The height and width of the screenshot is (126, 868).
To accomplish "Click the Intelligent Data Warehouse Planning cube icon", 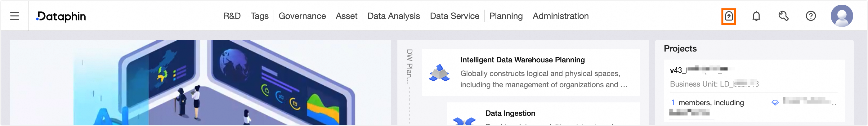I will point(439,73).
